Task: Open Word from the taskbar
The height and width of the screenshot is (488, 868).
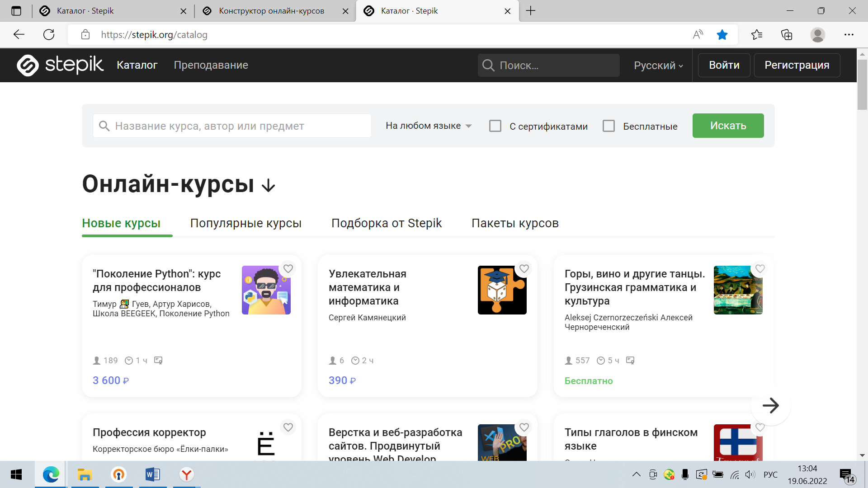Action: (152, 474)
